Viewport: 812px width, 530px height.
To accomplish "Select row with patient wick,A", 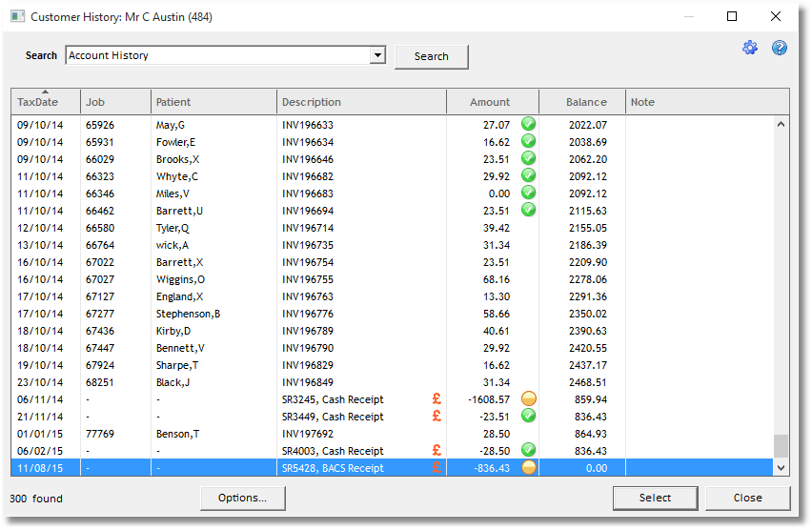I will pyautogui.click(x=393, y=245).
